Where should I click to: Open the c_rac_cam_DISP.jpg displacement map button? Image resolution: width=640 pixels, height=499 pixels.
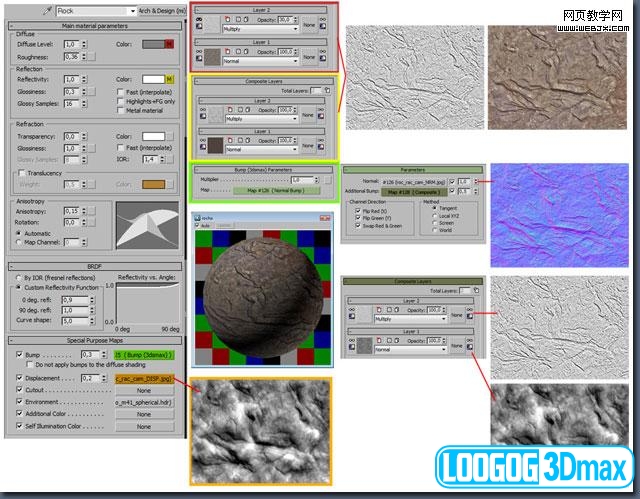(144, 379)
